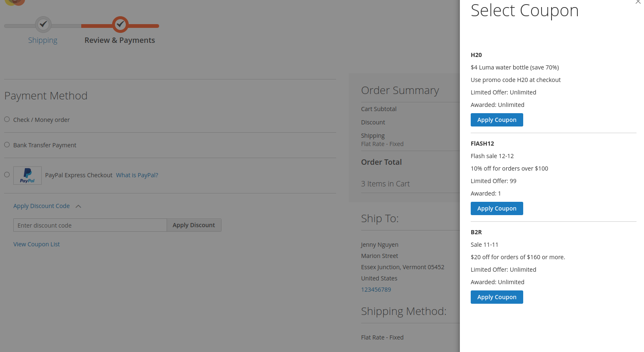Image resolution: width=644 pixels, height=352 pixels.
Task: Expand the 3 Items in Cart section
Action: [x=385, y=184]
